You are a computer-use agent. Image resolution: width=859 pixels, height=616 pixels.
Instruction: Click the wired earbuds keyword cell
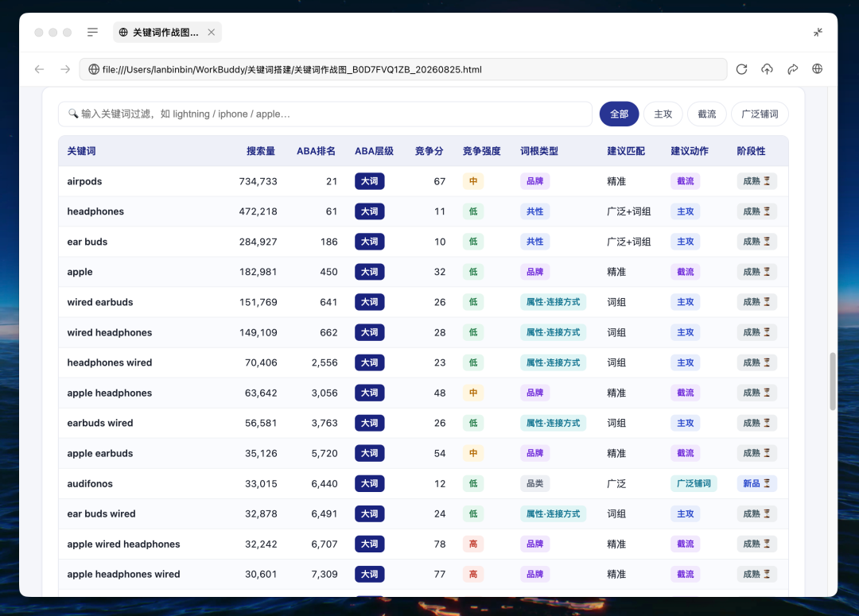100,302
